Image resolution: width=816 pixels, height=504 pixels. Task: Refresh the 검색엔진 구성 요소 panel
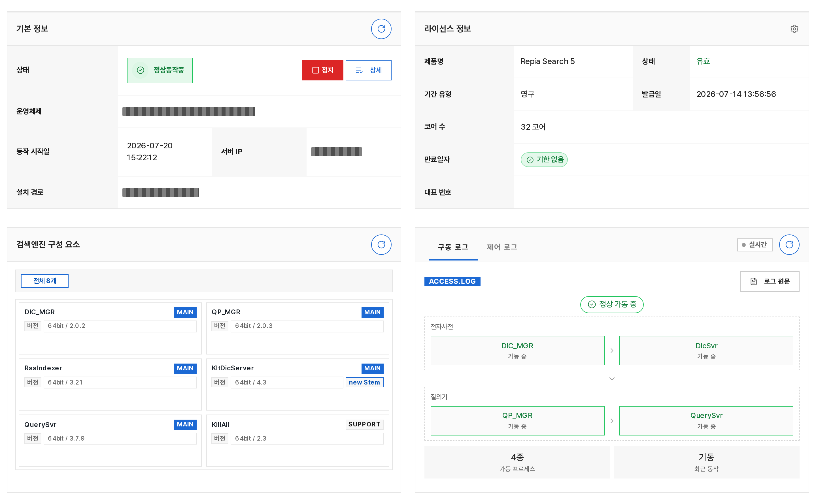tap(381, 245)
